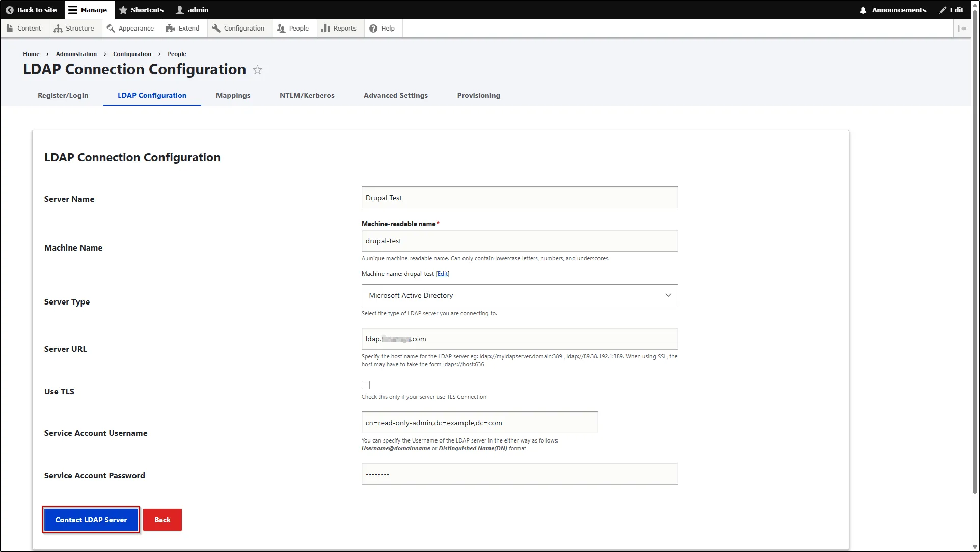The image size is (980, 552).
Task: Click the Structure icon
Action: (x=58, y=28)
